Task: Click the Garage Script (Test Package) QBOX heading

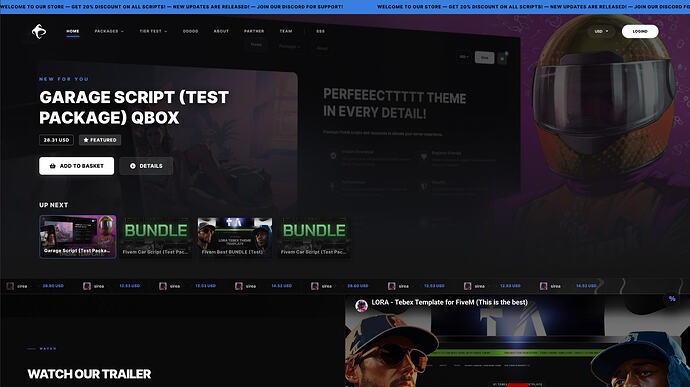Action: click(x=134, y=107)
